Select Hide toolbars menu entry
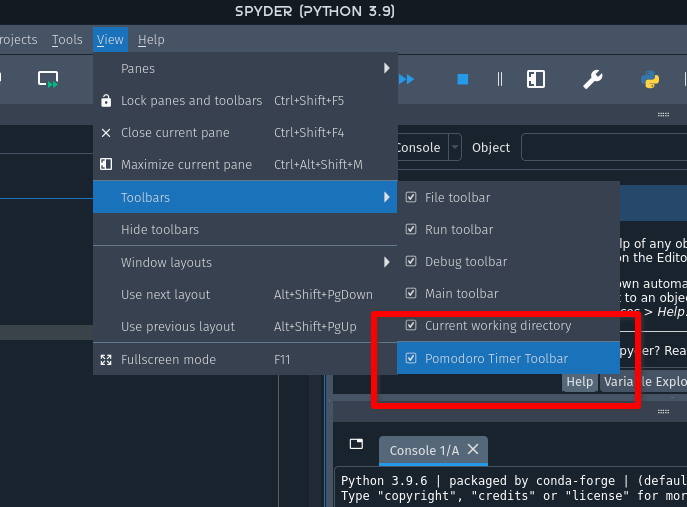The image size is (687, 507). click(x=245, y=229)
